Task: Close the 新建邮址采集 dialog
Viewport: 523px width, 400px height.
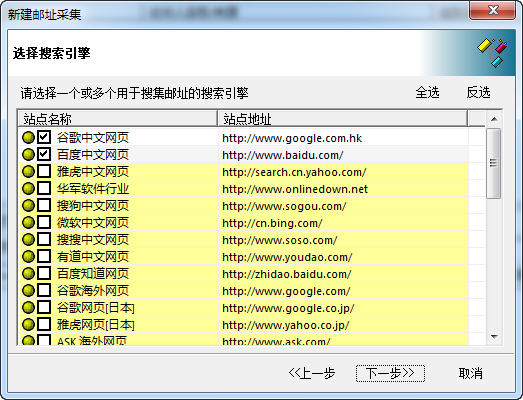Action: click(493, 10)
